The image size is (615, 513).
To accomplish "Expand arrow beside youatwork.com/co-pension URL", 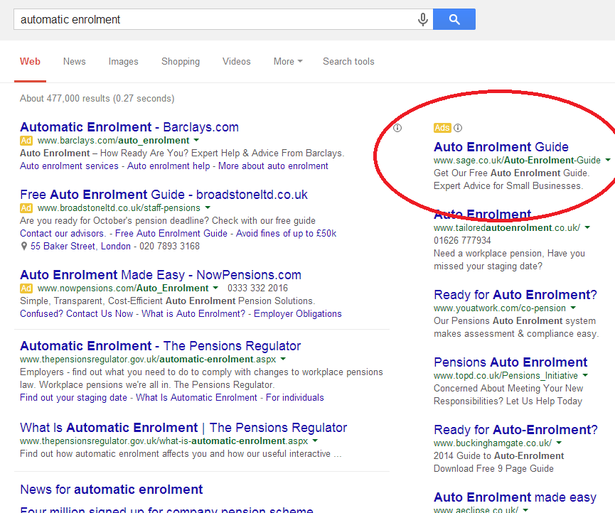I will (573, 308).
